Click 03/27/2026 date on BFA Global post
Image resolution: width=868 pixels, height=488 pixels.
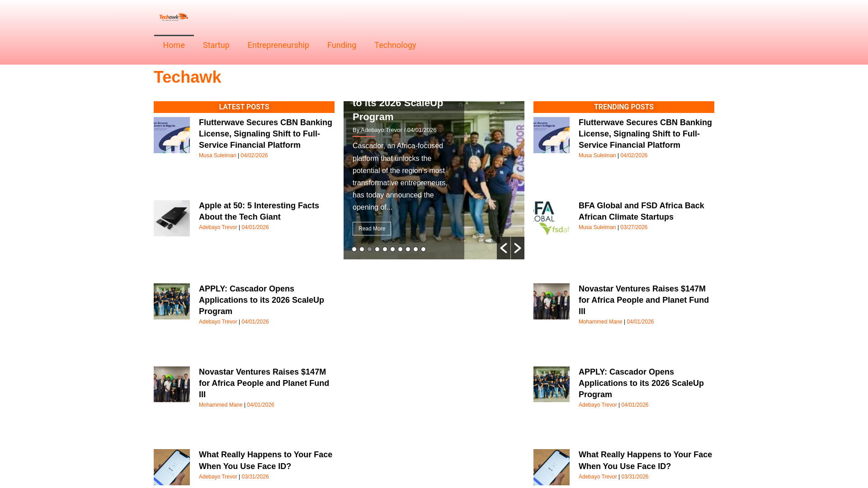point(634,227)
